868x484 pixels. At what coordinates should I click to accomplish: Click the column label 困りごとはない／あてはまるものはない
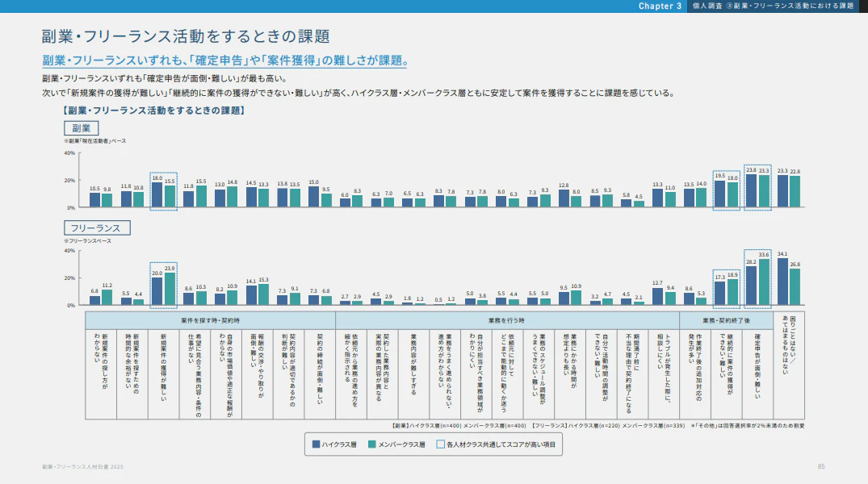pos(789,345)
